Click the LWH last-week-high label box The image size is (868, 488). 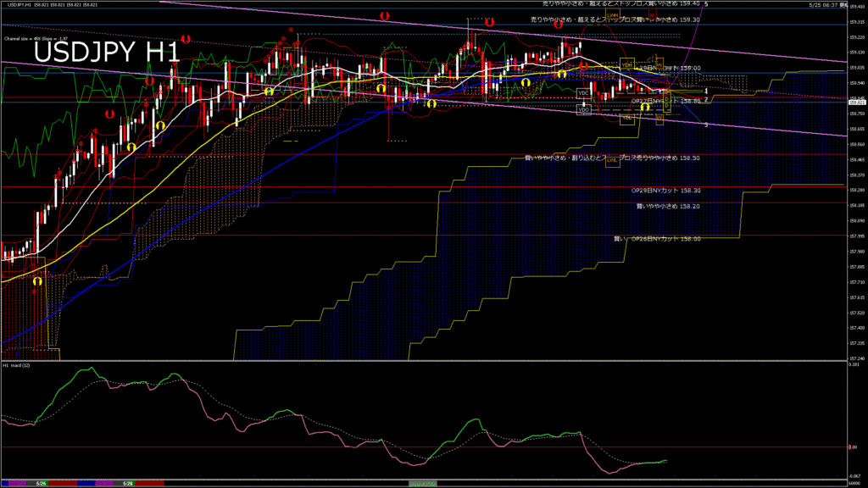[x=612, y=15]
